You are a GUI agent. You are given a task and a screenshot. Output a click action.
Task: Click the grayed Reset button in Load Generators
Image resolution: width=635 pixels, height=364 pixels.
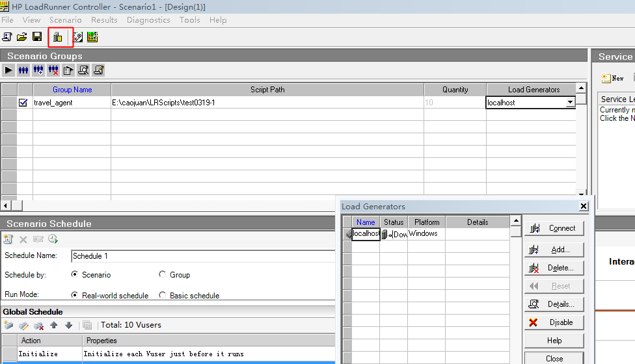pyautogui.click(x=554, y=286)
